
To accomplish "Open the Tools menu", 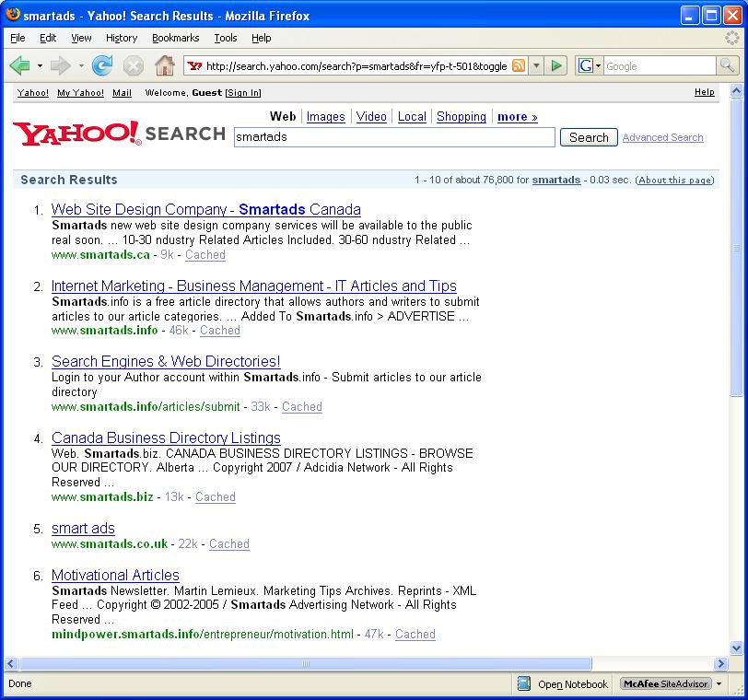I will click(225, 38).
